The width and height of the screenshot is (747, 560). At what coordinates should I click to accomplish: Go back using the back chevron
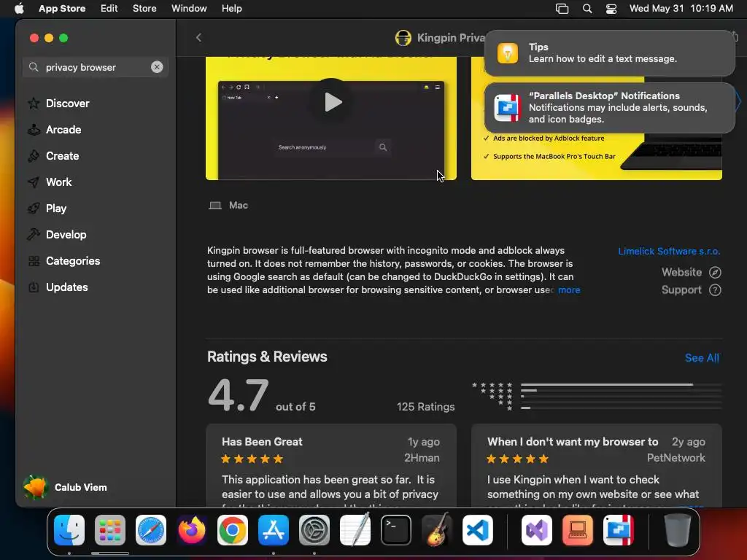tap(198, 38)
